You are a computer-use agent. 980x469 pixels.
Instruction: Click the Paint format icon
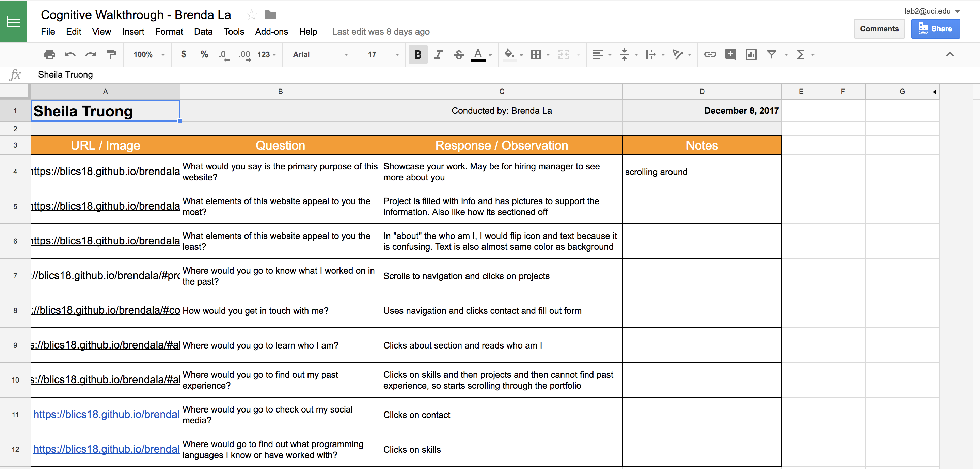(111, 55)
